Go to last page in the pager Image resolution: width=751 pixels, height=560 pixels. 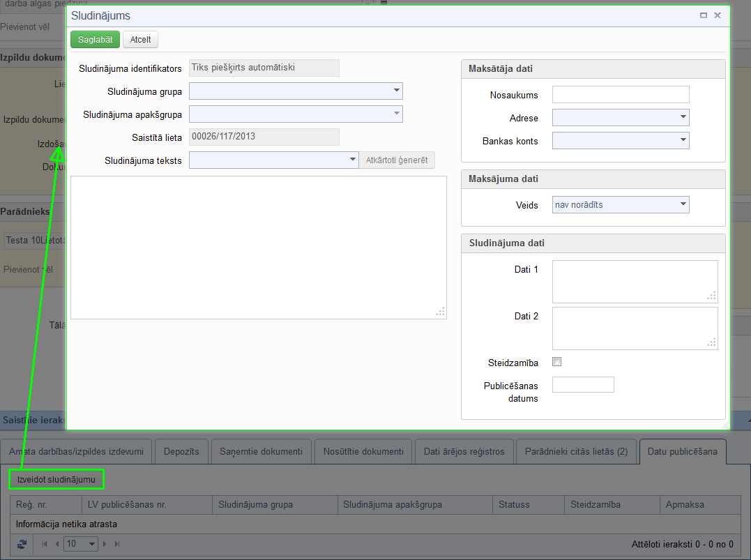117,544
